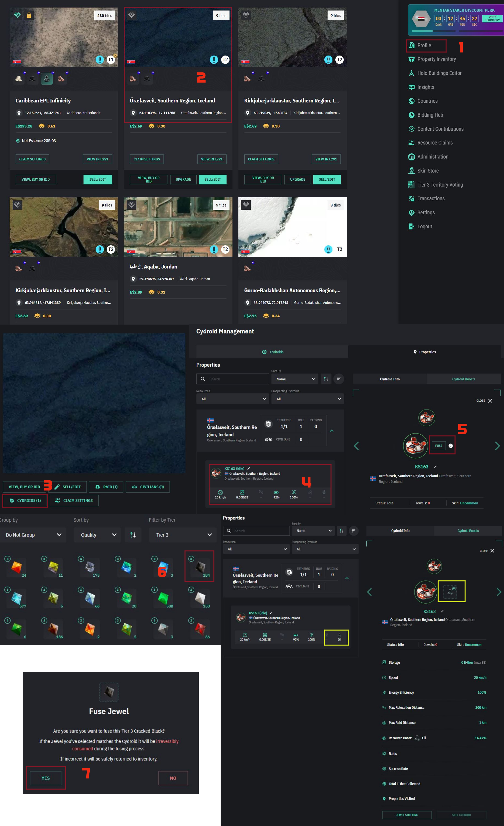Viewport: 504px width, 826px height.
Task: Open Transactions in the sidebar menu
Action: 431,198
